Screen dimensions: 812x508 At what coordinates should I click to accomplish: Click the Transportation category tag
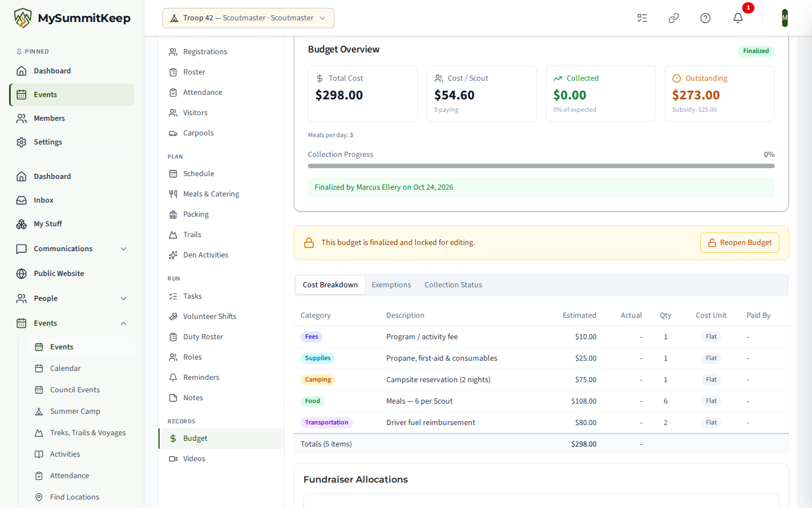(326, 423)
